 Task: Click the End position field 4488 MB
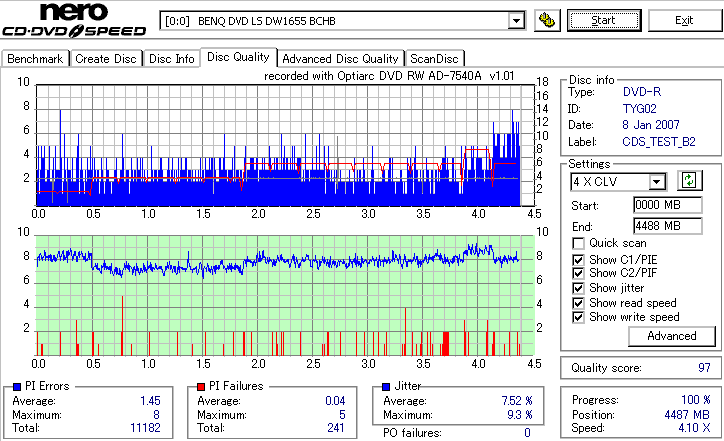[x=668, y=226]
